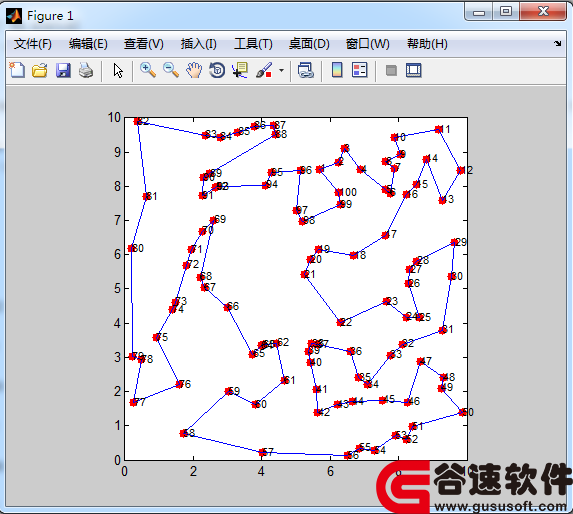
Task: Click the Show Plot Tools icon
Action: click(414, 70)
